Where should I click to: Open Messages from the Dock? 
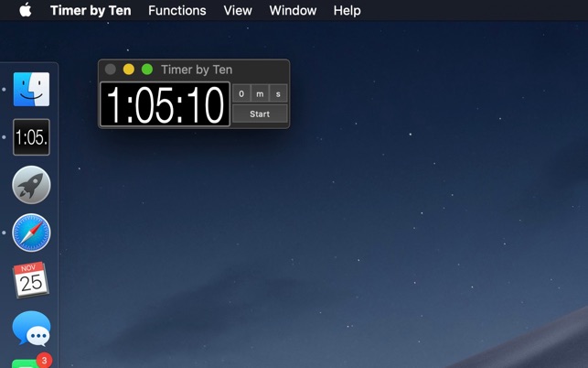pos(31,329)
